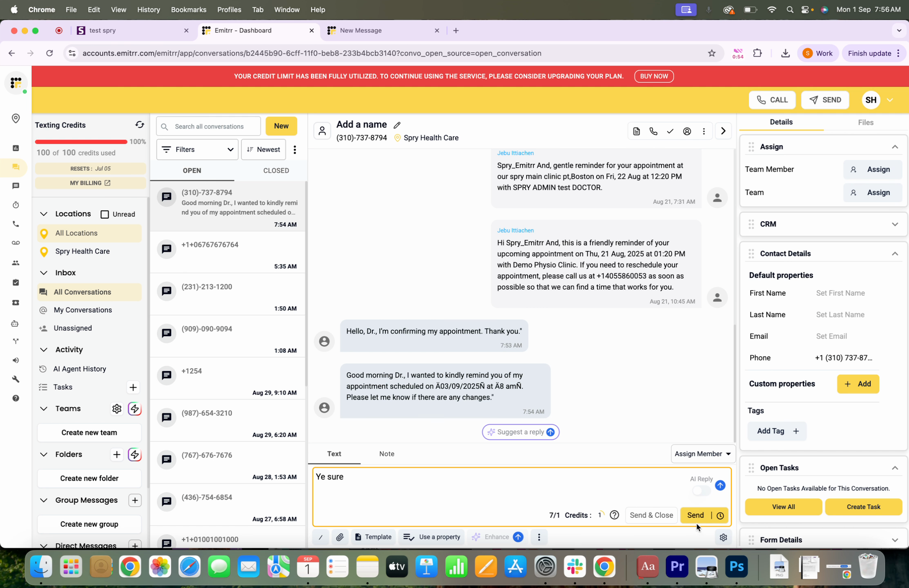Open message box settings gear icon
The width and height of the screenshot is (909, 588).
[723, 537]
